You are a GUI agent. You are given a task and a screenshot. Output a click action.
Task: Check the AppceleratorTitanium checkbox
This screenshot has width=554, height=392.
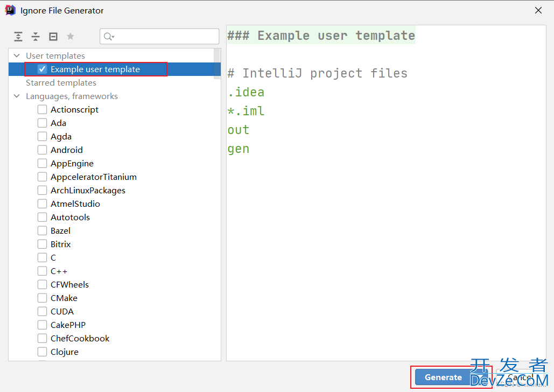pyautogui.click(x=42, y=177)
